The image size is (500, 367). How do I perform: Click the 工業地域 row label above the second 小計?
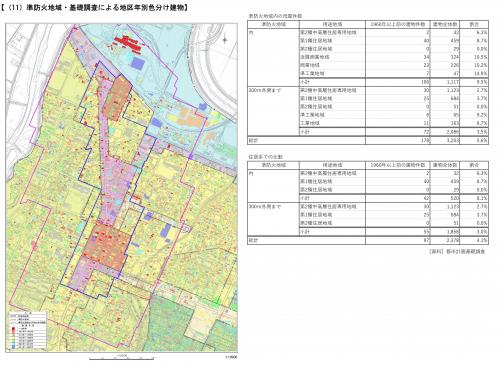310,123
